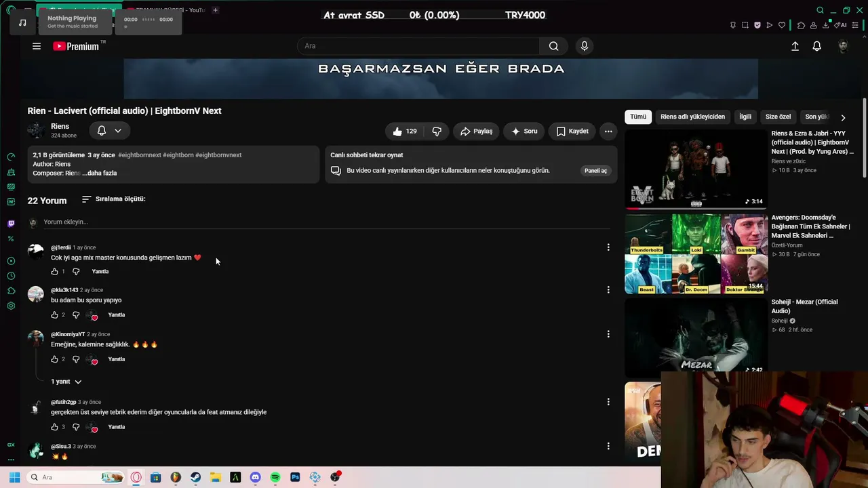Screen dimensions: 868x488
Task: Reply to @j1erdii's comment with Yanıtla
Action: click(x=100, y=272)
